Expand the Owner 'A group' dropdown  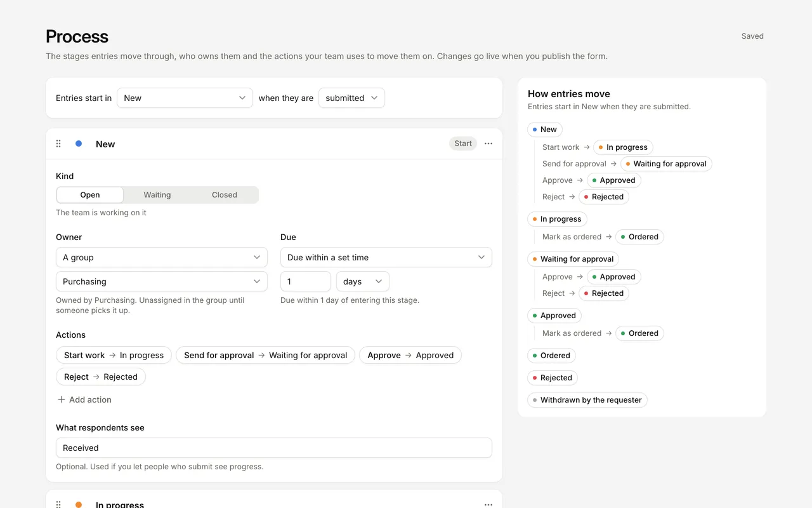pyautogui.click(x=162, y=257)
